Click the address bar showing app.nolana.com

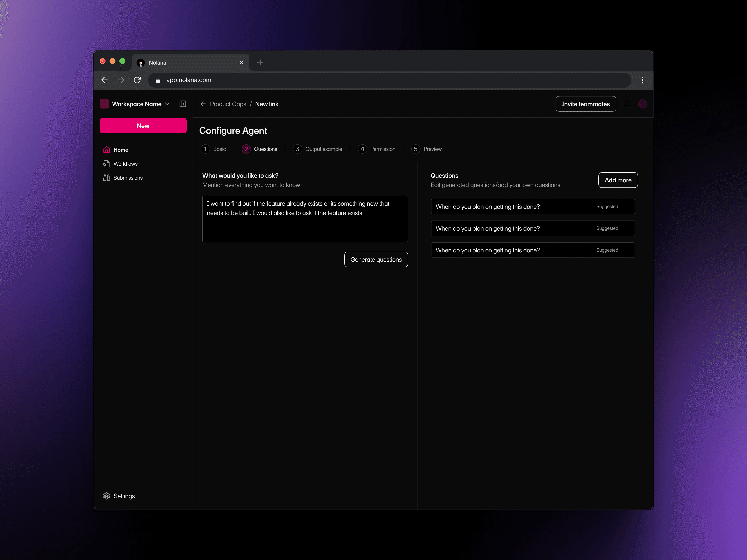(390, 80)
